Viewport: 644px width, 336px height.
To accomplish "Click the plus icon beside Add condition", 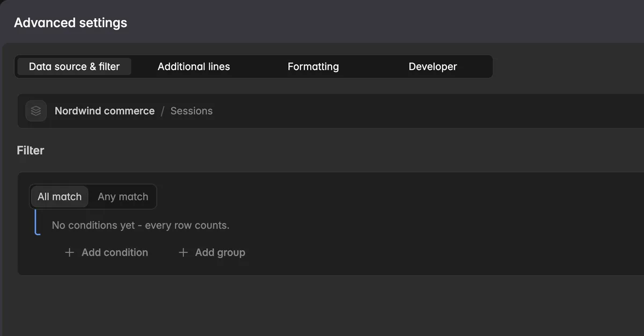I will [x=69, y=252].
